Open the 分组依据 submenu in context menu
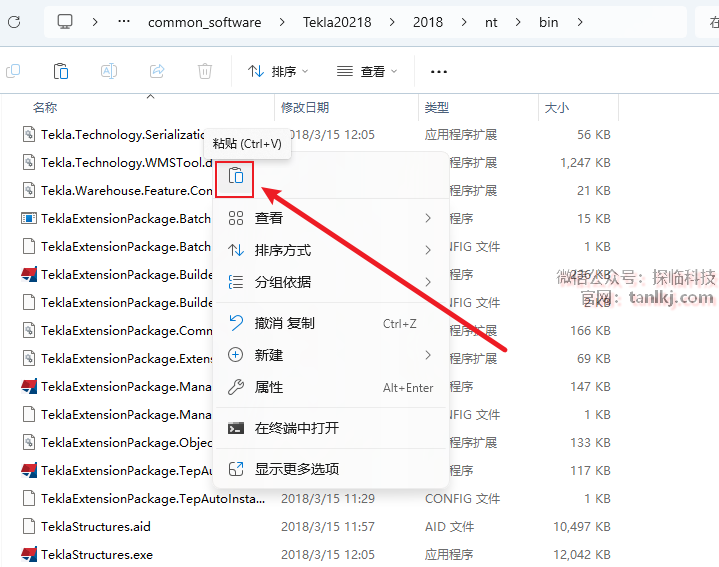 pos(330,282)
